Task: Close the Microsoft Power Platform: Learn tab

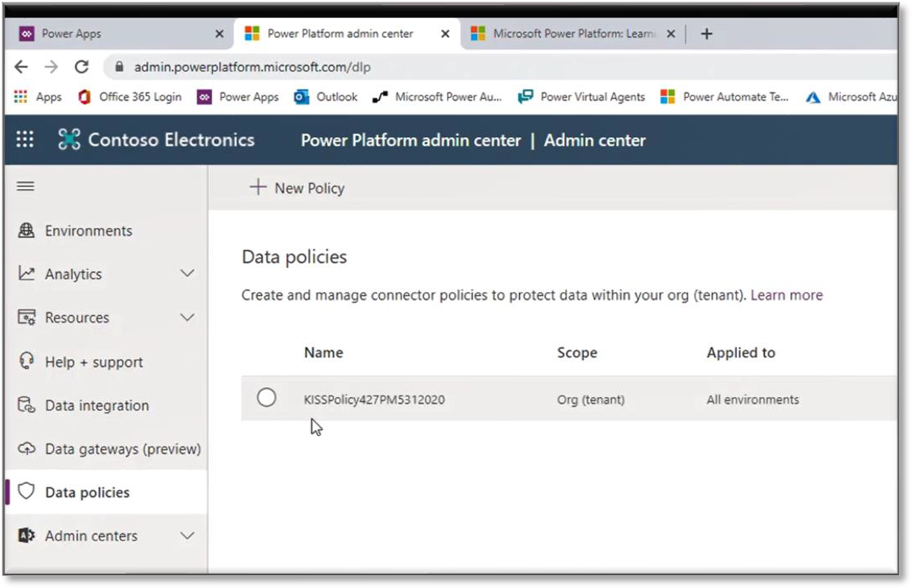Action: coord(670,34)
